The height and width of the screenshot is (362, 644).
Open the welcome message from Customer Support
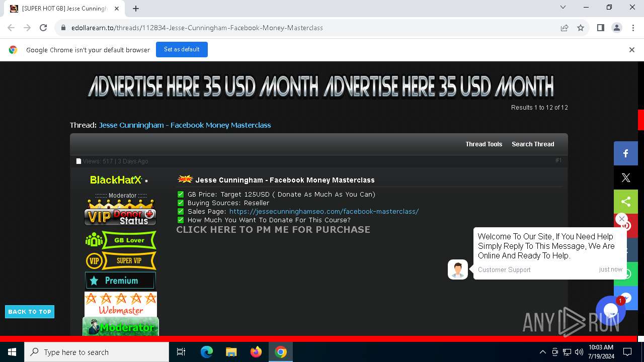click(550, 253)
